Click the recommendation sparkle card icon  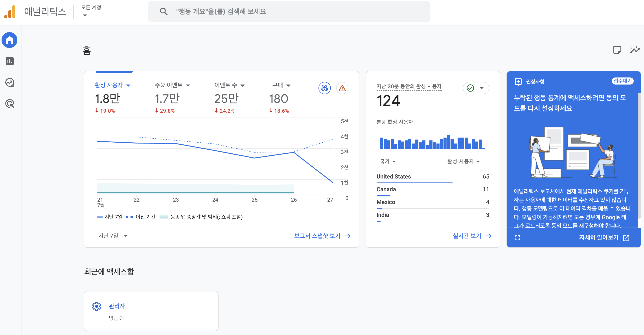518,81
